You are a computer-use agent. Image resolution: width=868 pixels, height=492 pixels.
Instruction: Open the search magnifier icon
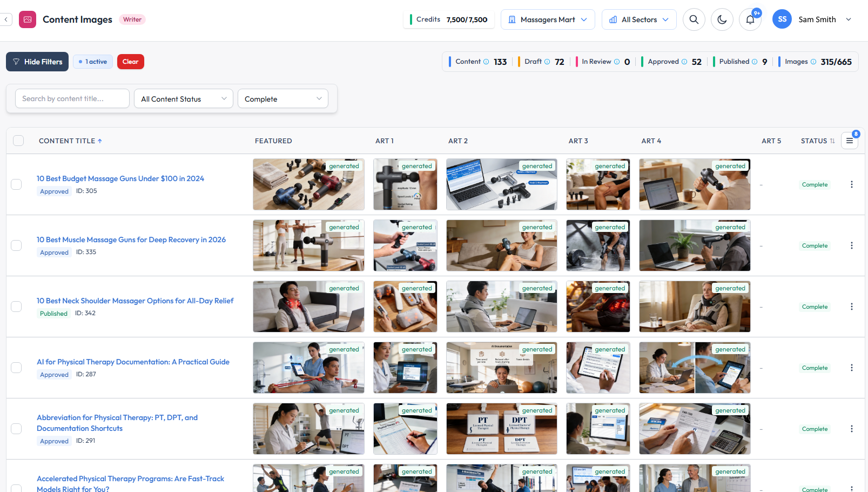(694, 19)
